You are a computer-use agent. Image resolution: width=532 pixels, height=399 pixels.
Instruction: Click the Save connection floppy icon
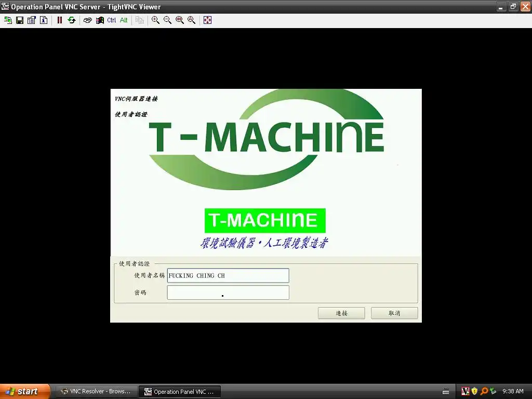tap(20, 20)
